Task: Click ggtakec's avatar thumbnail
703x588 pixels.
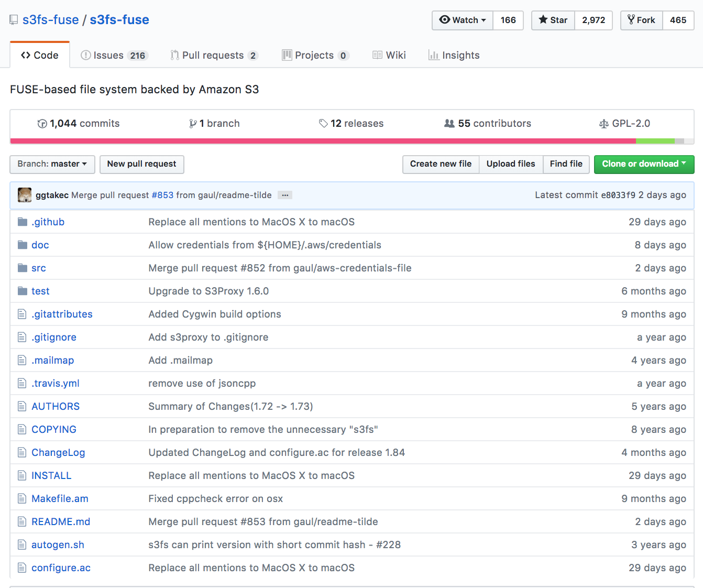Action: [25, 195]
